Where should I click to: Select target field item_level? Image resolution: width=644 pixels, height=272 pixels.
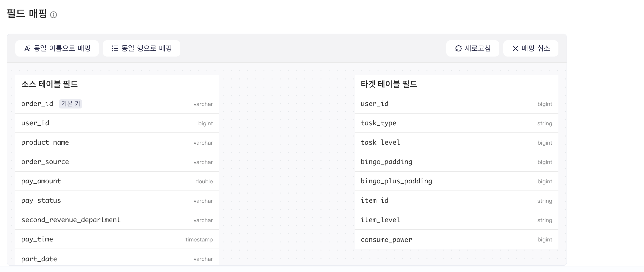click(x=457, y=220)
